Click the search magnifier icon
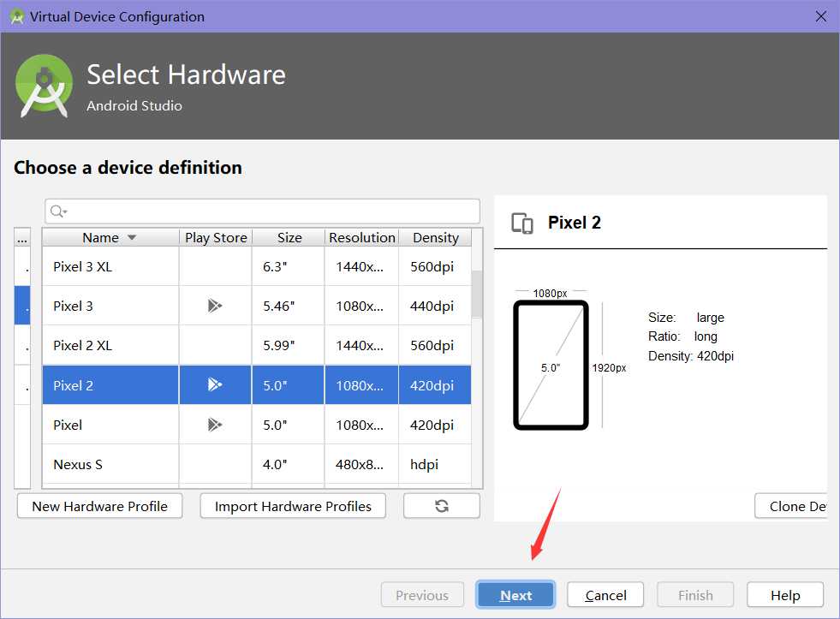Viewport: 840px width, 619px height. [x=58, y=211]
